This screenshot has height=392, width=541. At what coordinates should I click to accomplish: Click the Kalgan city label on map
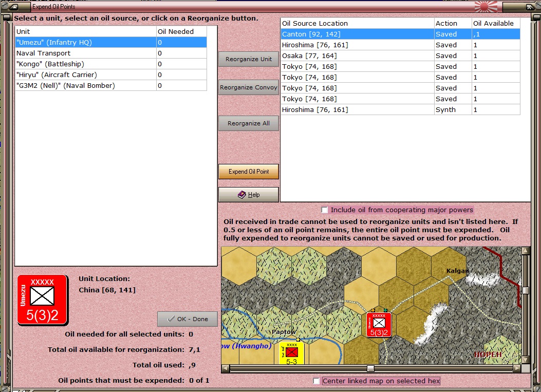(457, 271)
